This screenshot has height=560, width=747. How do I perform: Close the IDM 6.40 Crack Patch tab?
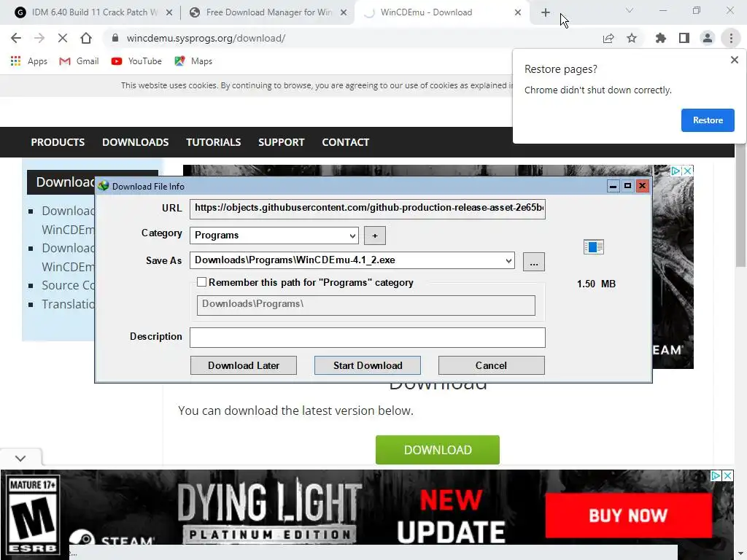169,12
